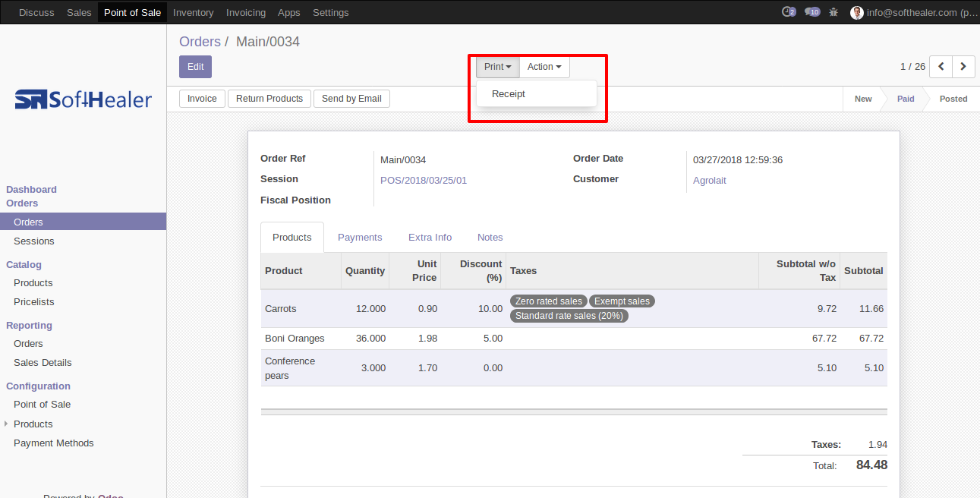Click the Paid status stage

[906, 99]
